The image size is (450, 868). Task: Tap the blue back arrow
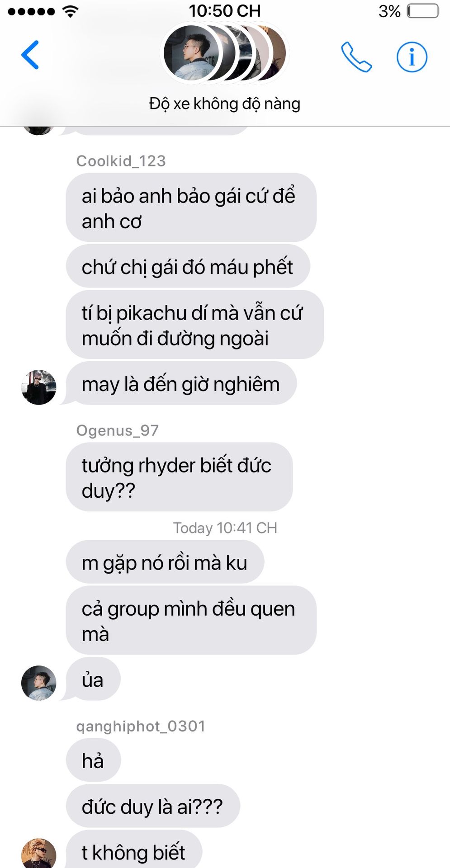[30, 55]
